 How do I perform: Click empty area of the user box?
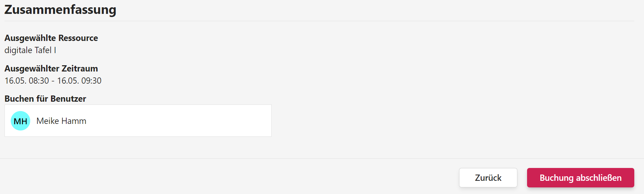pyautogui.click(x=180, y=121)
